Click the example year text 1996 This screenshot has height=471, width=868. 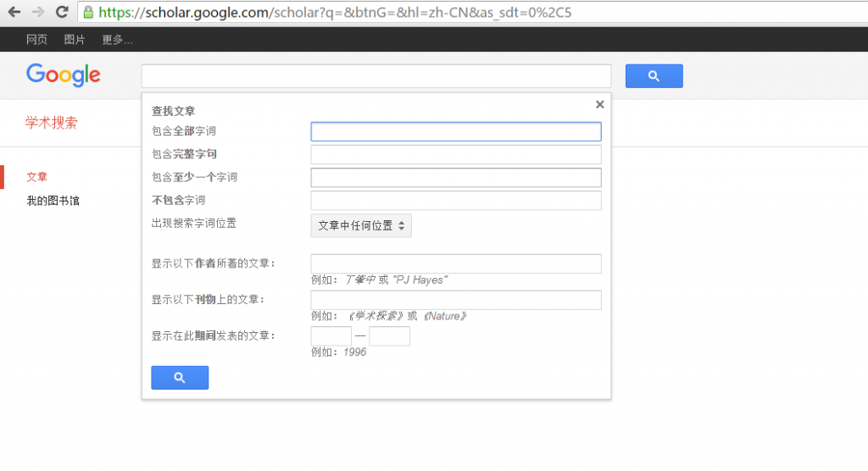[x=355, y=352]
